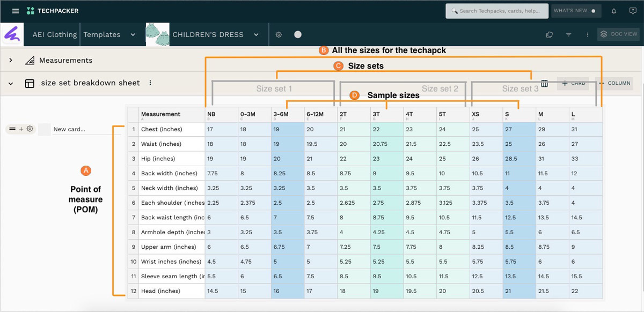644x312 pixels.
Task: Open the filter icon in header
Action: [x=568, y=34]
